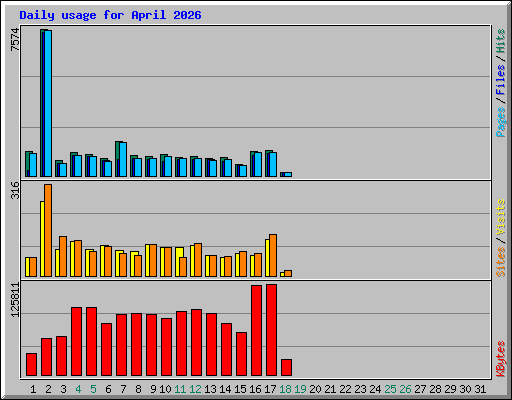Click day label 22 on x-axis
The image size is (512, 400).
[345, 389]
